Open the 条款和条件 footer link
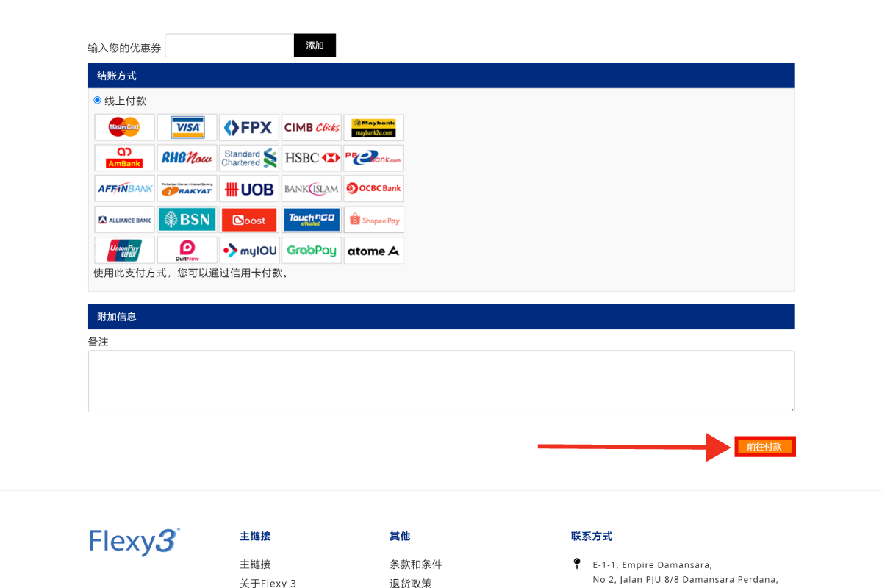The width and height of the screenshot is (882, 588). tap(416, 564)
